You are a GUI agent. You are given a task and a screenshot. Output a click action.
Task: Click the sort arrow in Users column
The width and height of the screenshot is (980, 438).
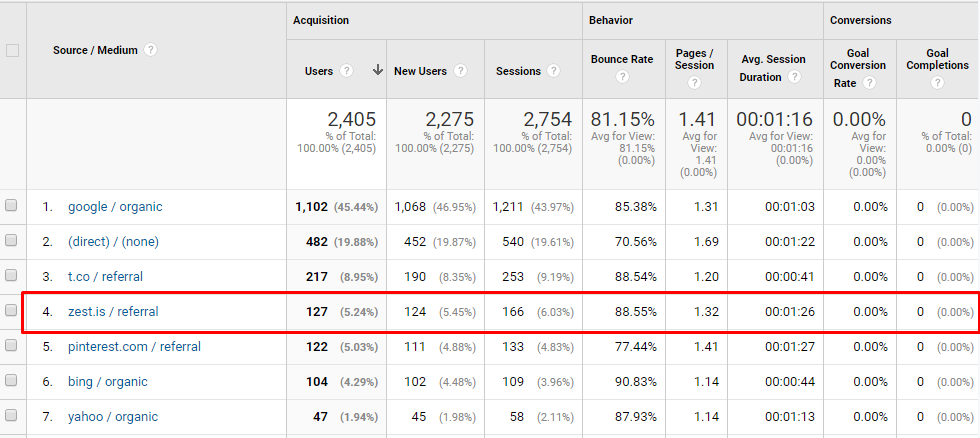coord(378,71)
